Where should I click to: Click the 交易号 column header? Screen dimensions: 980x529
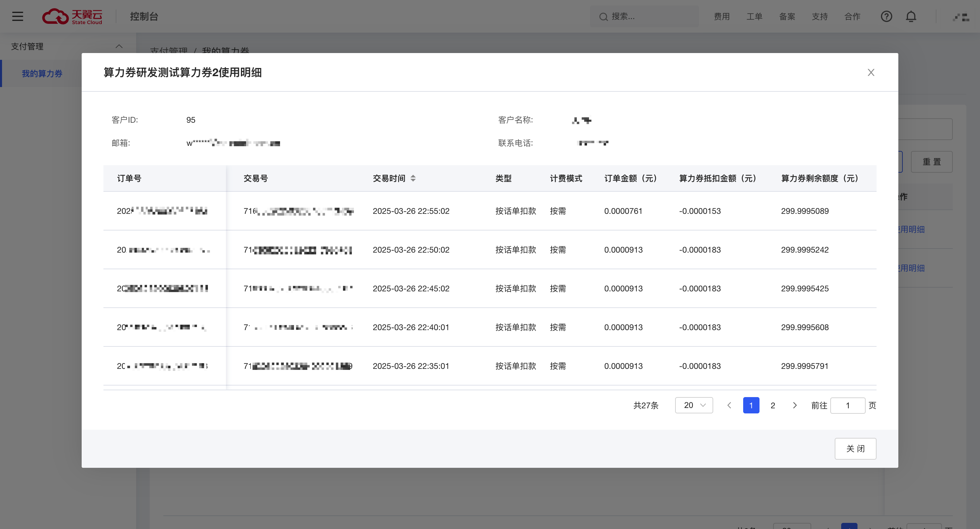(x=256, y=178)
